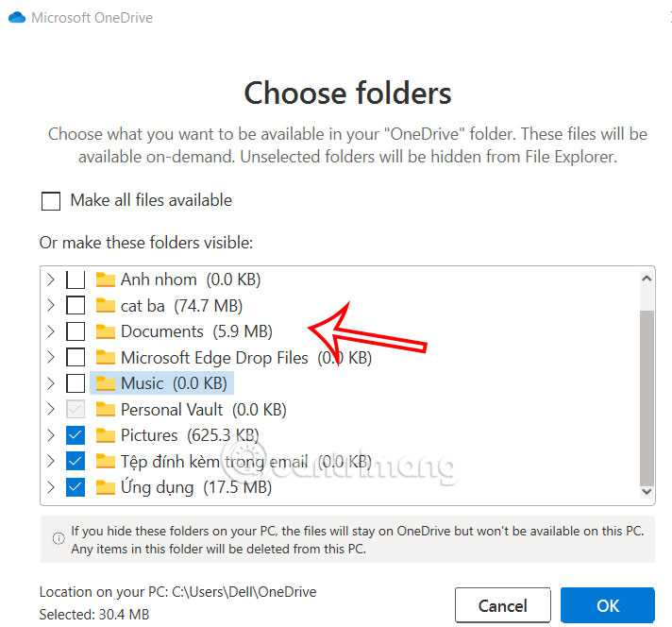Uncheck the Ứng dụng folder checkbox

point(76,487)
